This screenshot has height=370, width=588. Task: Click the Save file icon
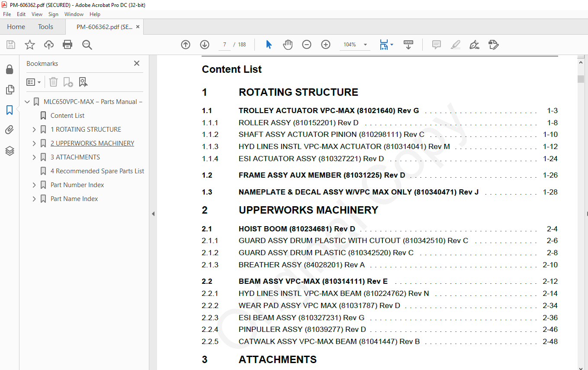[11, 45]
